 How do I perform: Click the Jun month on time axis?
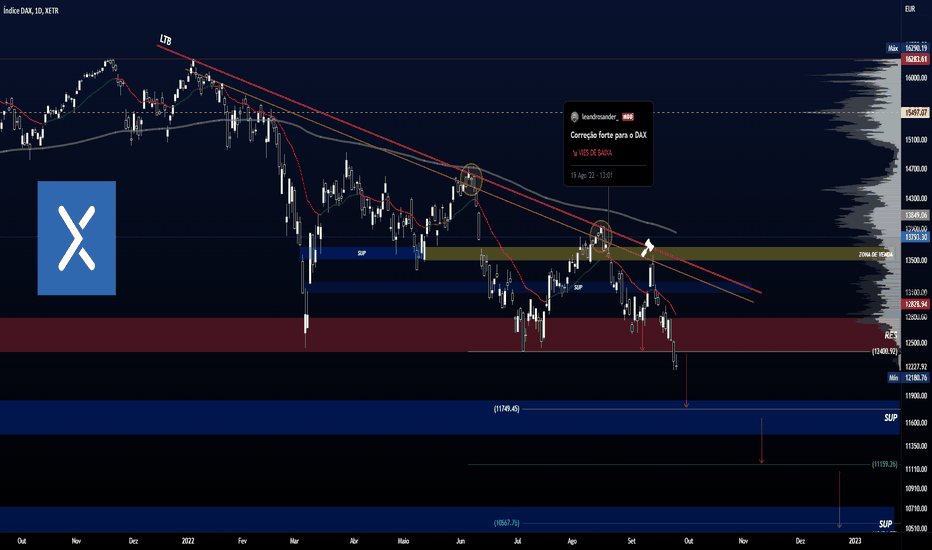pos(461,541)
